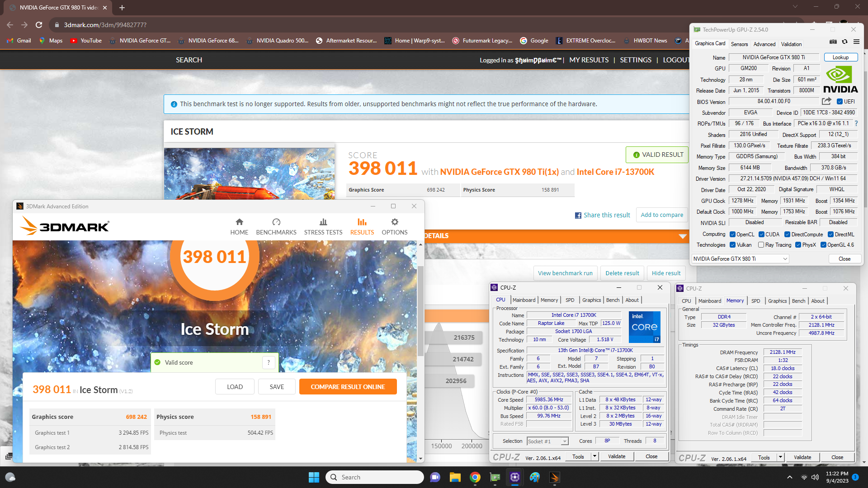Click the scroll up arrow in 3DMark window
Viewport: 868px width, 488px height.
(x=420, y=244)
